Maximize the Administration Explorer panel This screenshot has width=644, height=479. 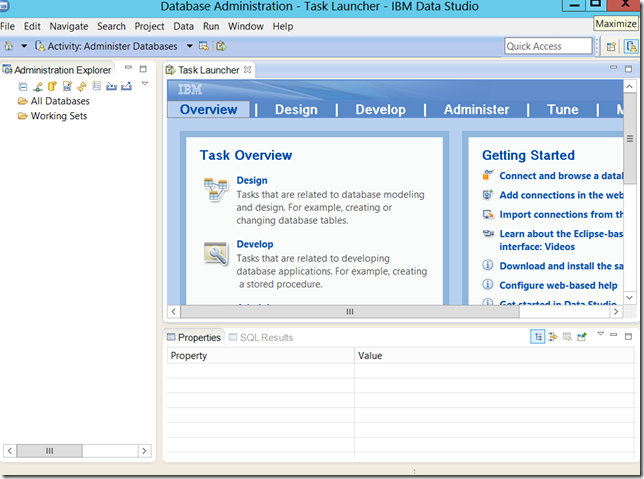click(143, 69)
